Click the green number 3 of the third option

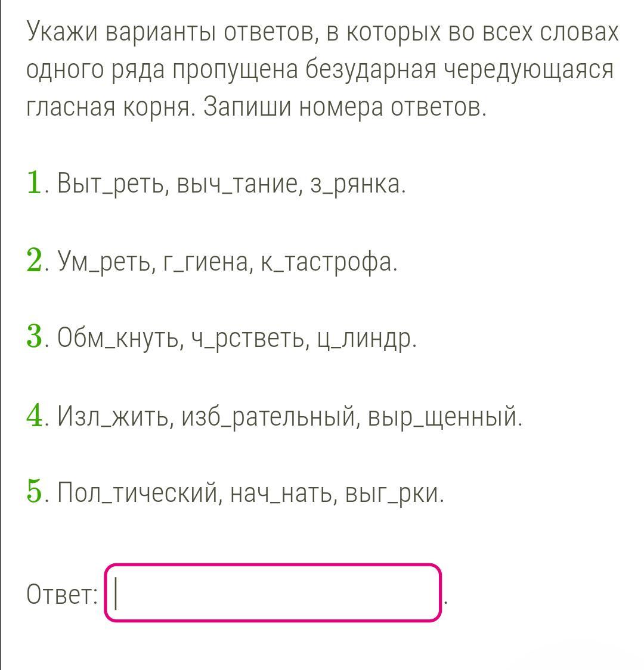[34, 337]
